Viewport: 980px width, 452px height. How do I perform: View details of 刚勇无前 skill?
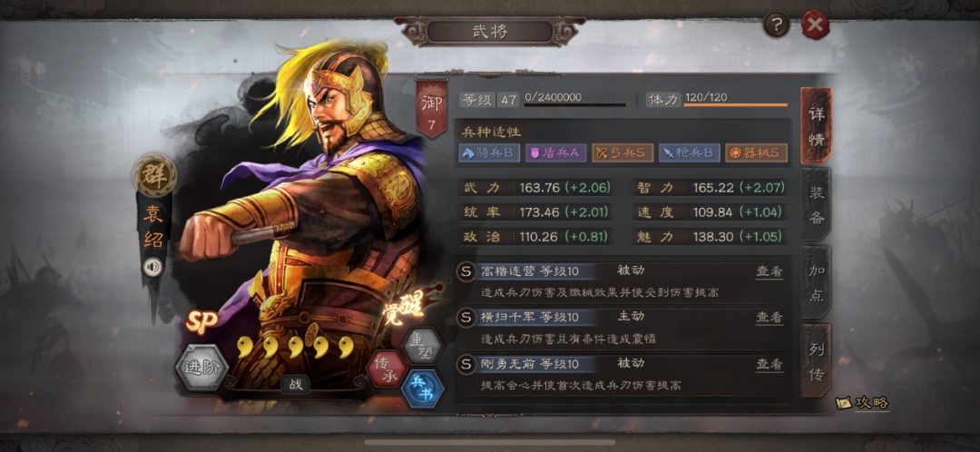click(769, 364)
